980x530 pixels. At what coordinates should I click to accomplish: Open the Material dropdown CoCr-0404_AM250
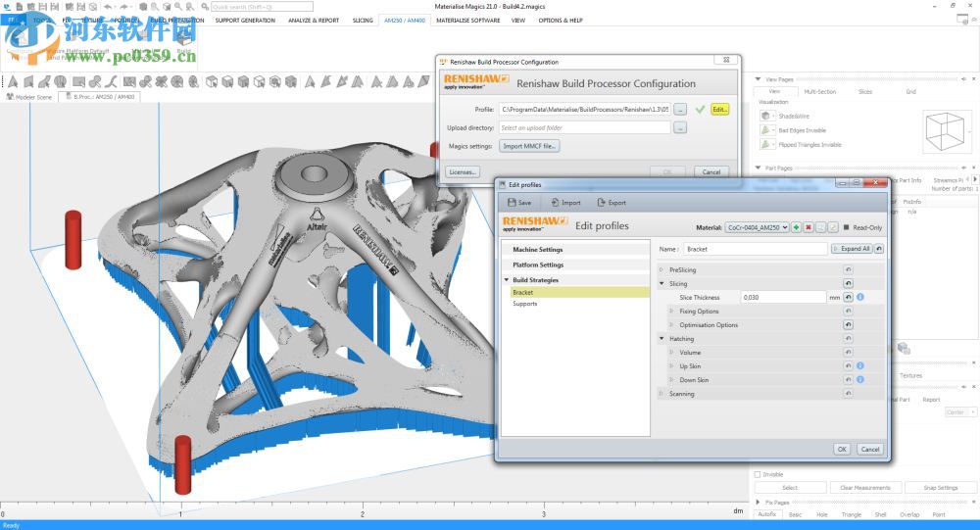(x=757, y=227)
